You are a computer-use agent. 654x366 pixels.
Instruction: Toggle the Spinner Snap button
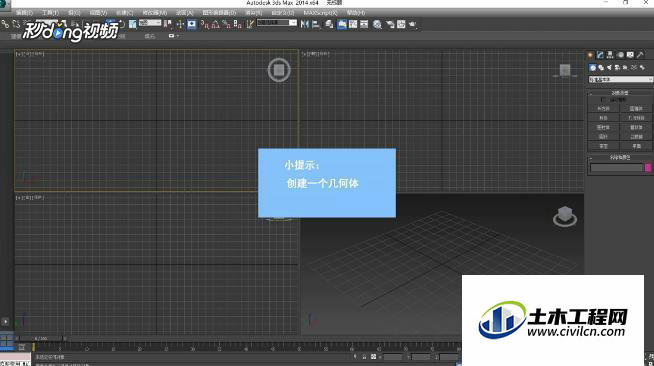(237, 24)
